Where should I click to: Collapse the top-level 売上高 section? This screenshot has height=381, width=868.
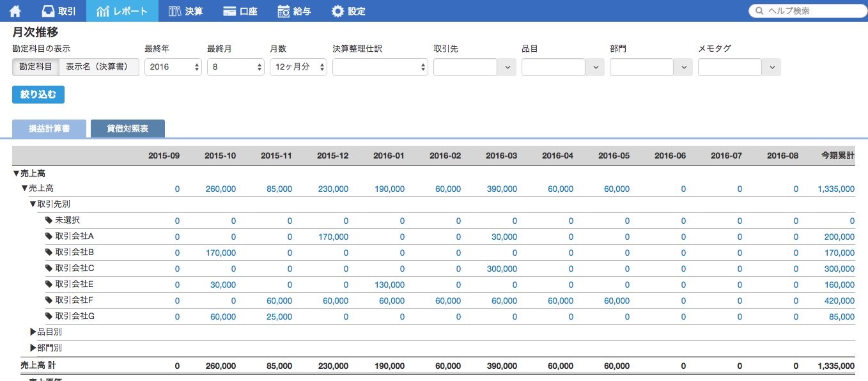[16, 173]
